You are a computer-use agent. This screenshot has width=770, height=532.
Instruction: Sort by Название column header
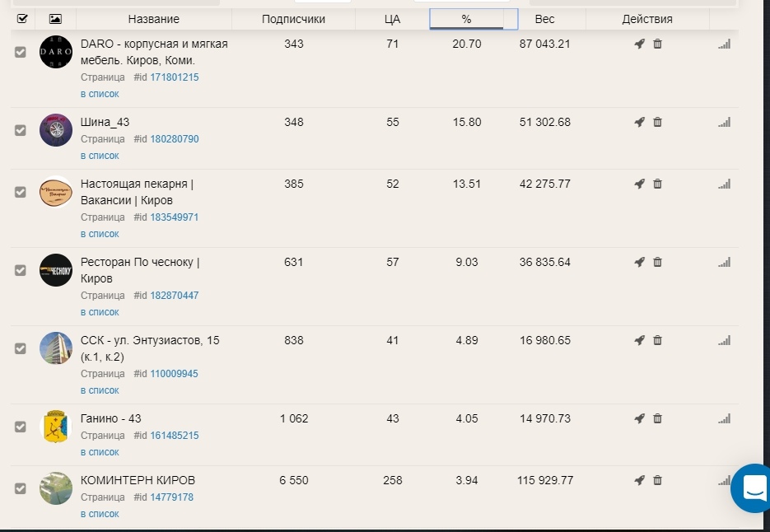tap(154, 19)
